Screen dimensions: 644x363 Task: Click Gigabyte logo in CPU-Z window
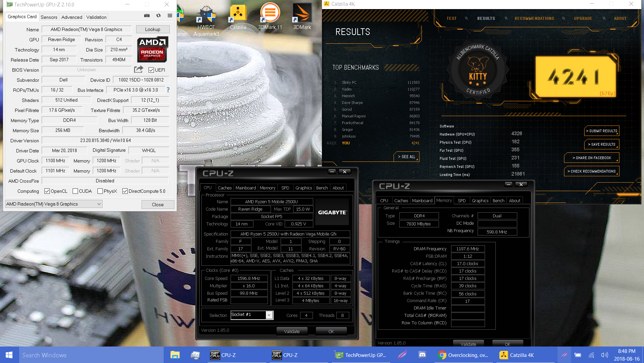point(332,212)
